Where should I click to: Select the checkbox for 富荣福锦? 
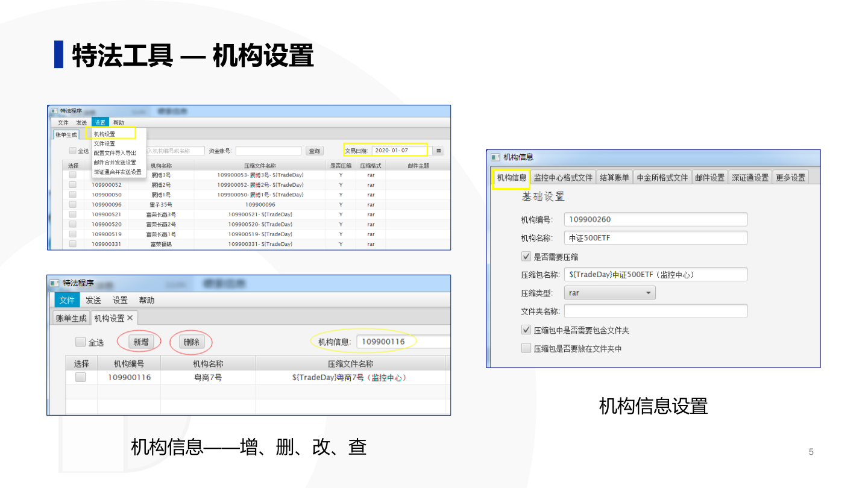pyautogui.click(x=72, y=244)
